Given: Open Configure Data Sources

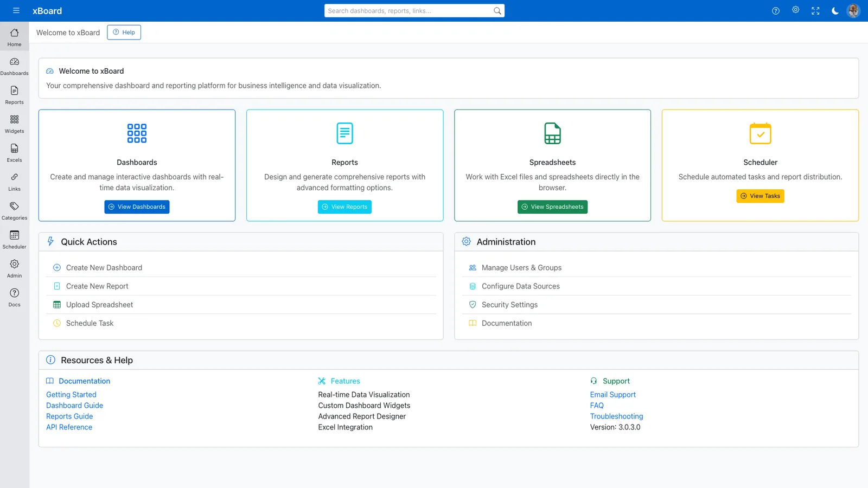Looking at the screenshot, I should [656, 286].
